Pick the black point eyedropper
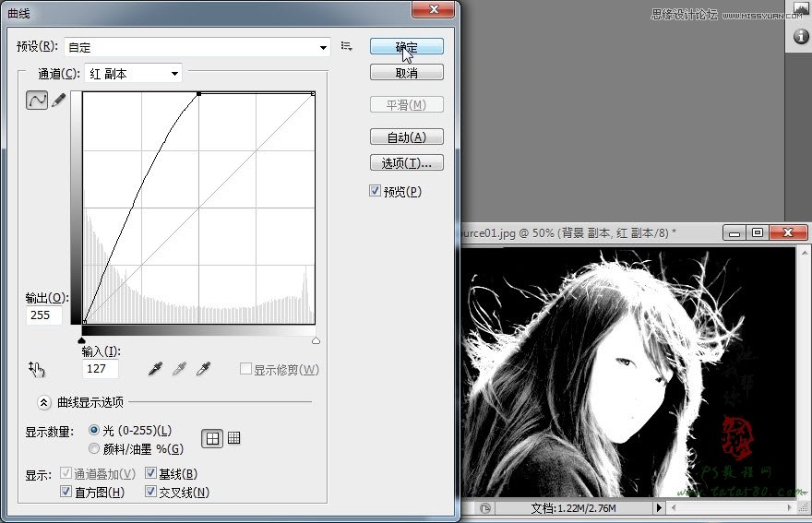 tap(155, 369)
